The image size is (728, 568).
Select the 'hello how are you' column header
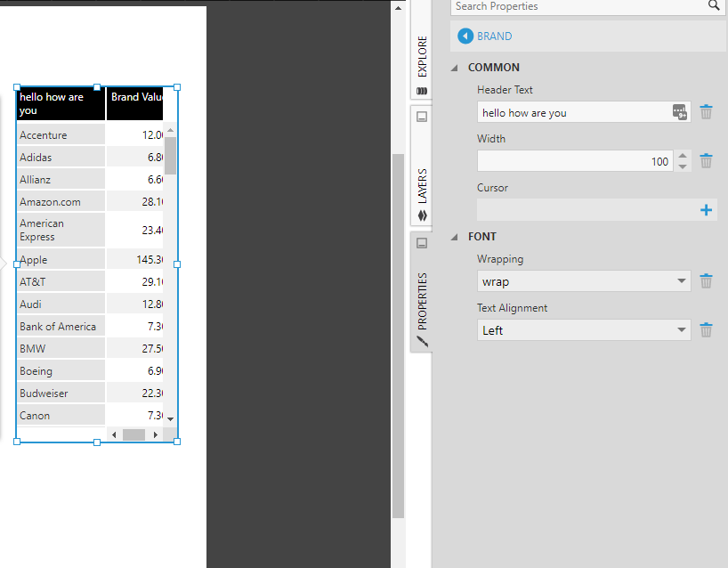61,103
